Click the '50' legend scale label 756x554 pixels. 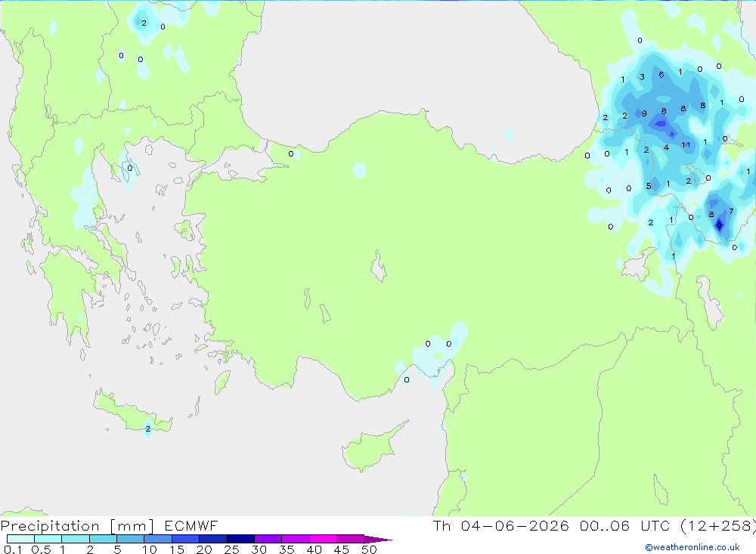click(x=369, y=549)
